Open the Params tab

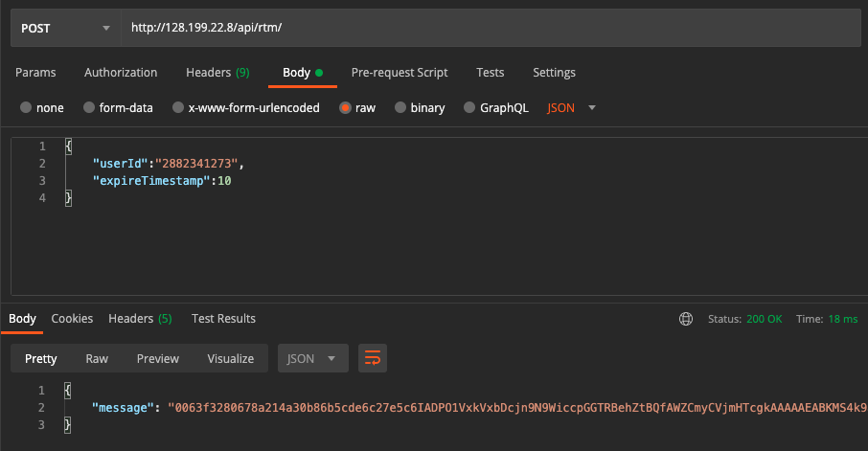pyautogui.click(x=35, y=73)
